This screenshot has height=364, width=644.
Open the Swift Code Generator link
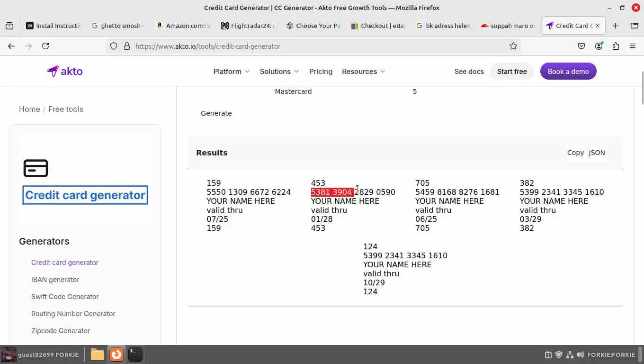coord(65,297)
